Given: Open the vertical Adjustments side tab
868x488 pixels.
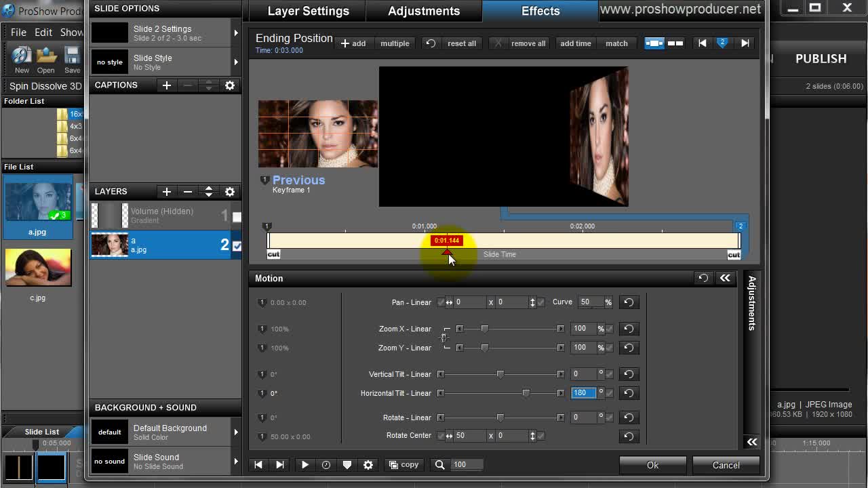Looking at the screenshot, I should 751,303.
